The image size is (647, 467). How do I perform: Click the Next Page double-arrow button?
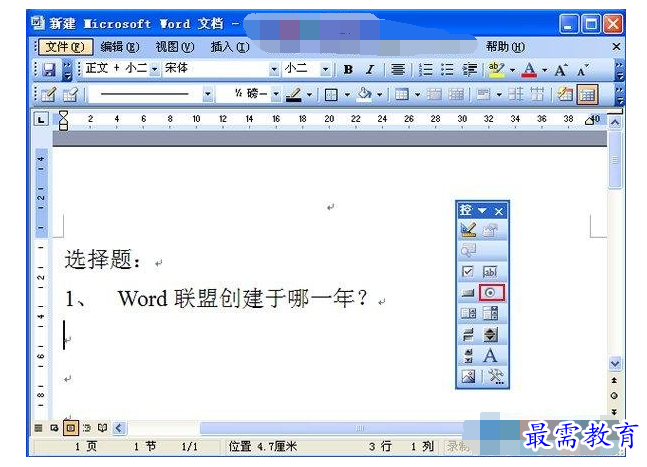[x=614, y=411]
